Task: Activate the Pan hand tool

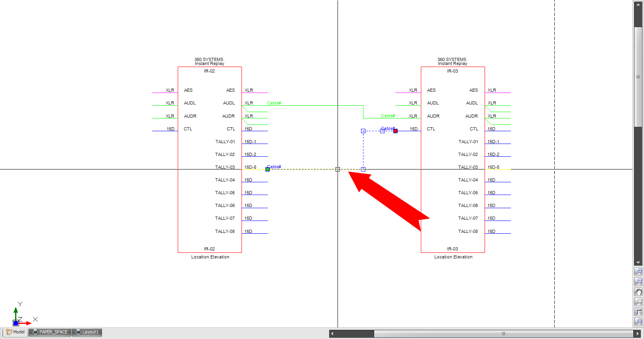Action: tap(638, 292)
